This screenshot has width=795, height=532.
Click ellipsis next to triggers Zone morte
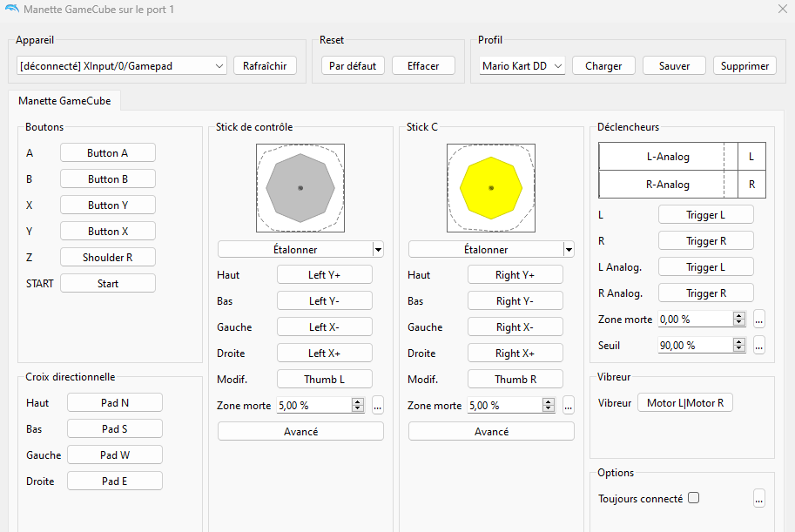pos(758,319)
